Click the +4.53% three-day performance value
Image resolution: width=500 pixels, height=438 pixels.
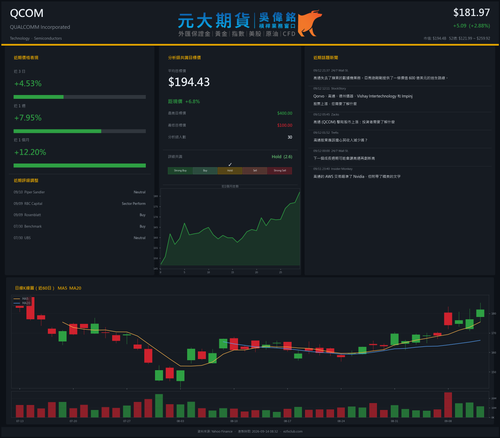click(x=28, y=83)
